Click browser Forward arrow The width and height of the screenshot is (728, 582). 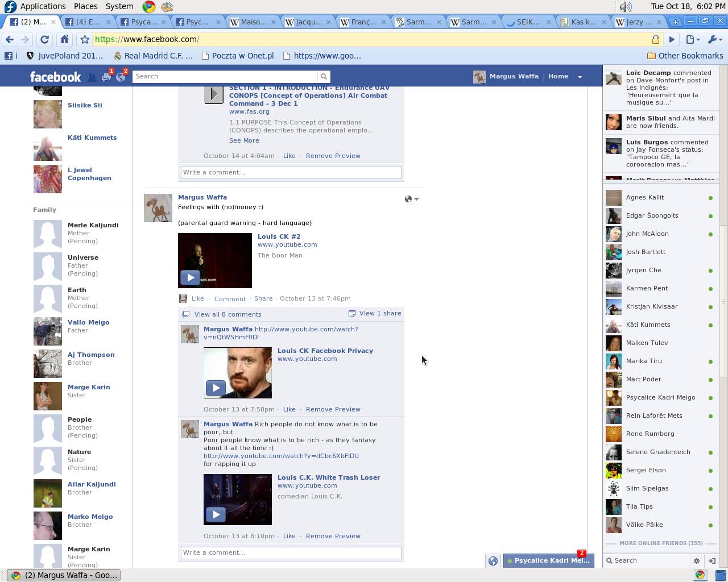(25, 39)
